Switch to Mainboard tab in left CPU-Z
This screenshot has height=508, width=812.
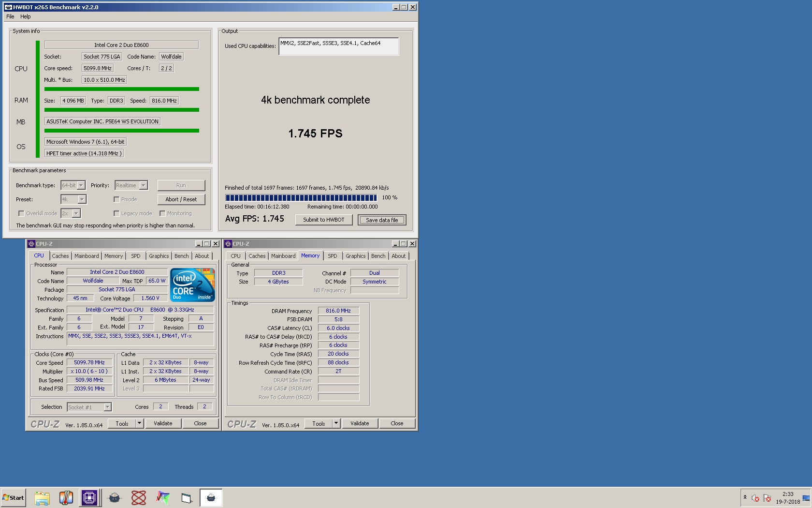click(x=87, y=256)
